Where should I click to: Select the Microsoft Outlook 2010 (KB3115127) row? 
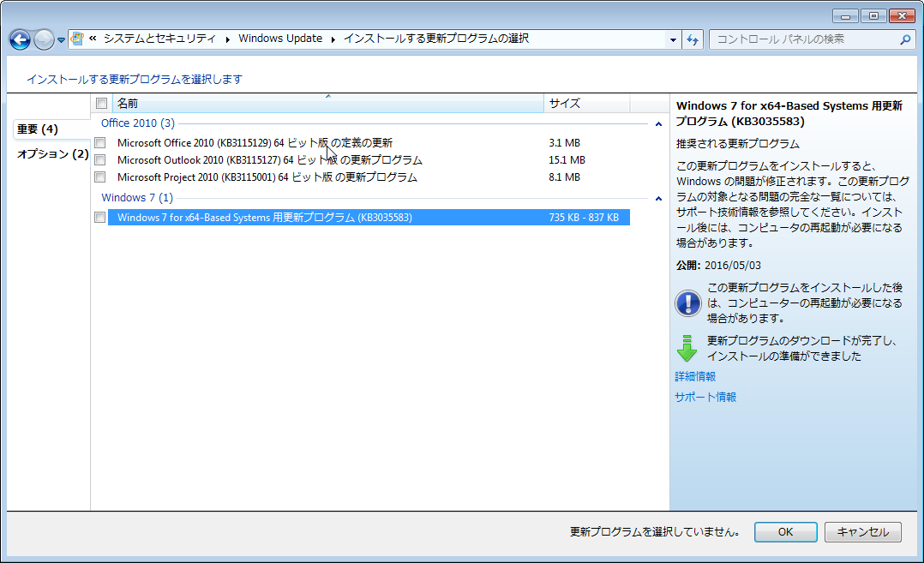pos(369,159)
